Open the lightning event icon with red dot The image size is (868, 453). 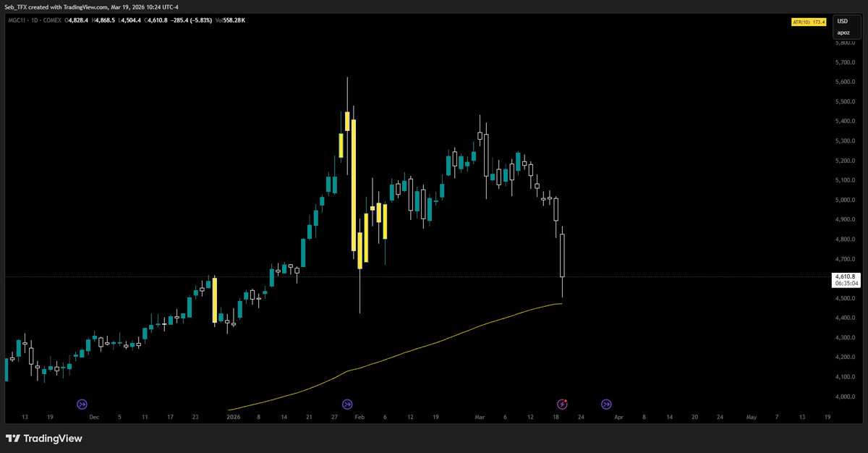point(562,404)
